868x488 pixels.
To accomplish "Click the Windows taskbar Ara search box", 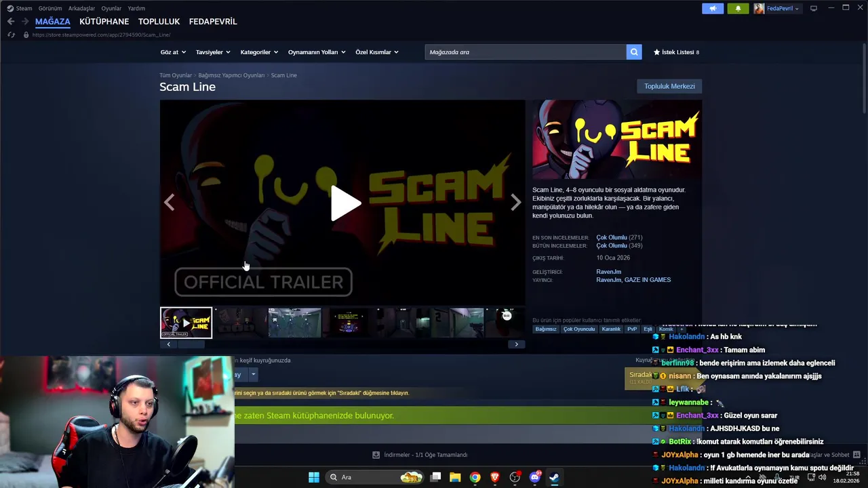I will 375,477.
